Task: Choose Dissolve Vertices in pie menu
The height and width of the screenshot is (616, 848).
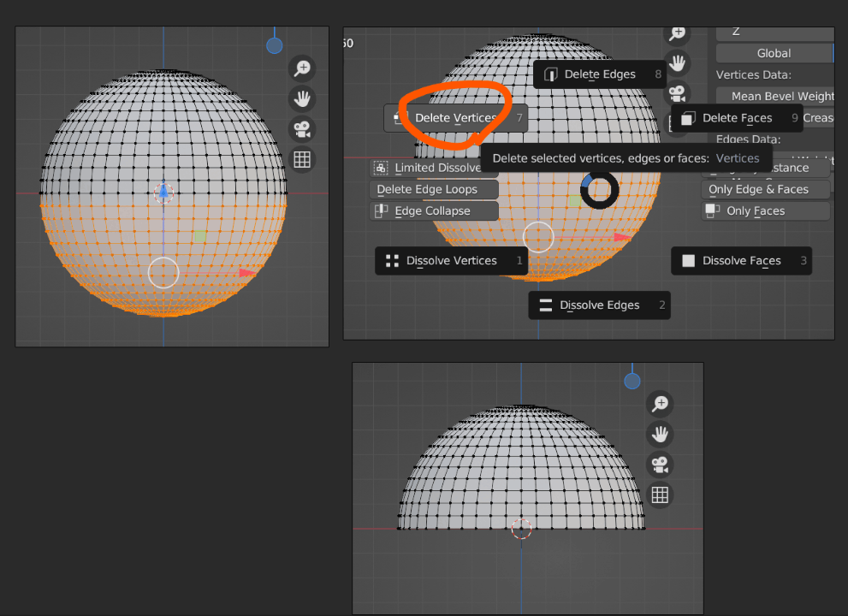Action: pos(451,261)
